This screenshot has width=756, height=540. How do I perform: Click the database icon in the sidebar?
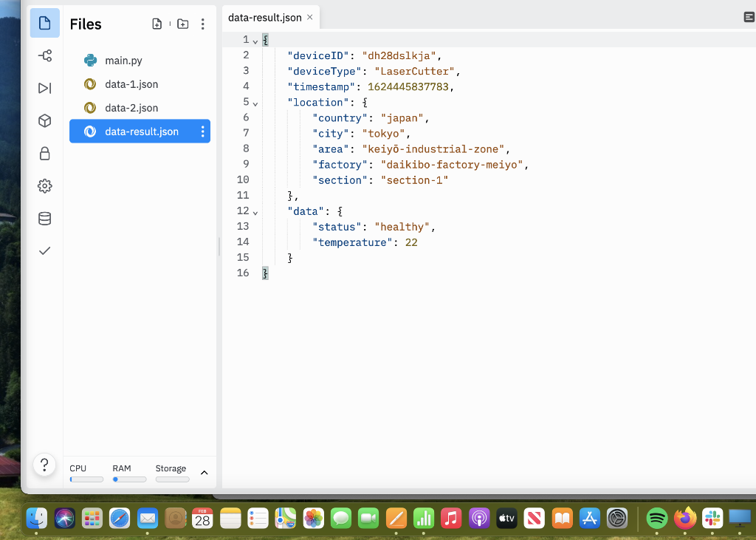[44, 219]
